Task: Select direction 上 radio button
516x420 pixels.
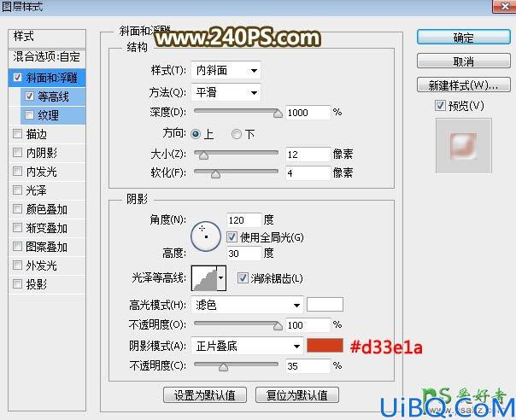Action: point(196,134)
